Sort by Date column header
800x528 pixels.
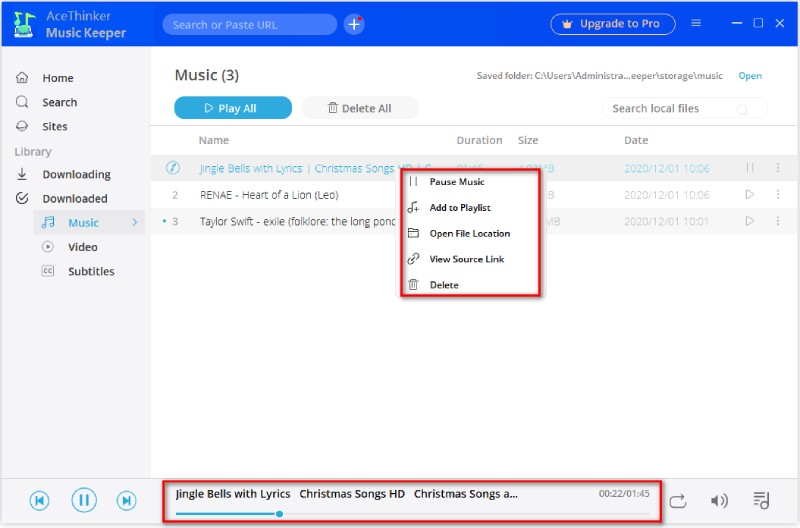pyautogui.click(x=636, y=140)
